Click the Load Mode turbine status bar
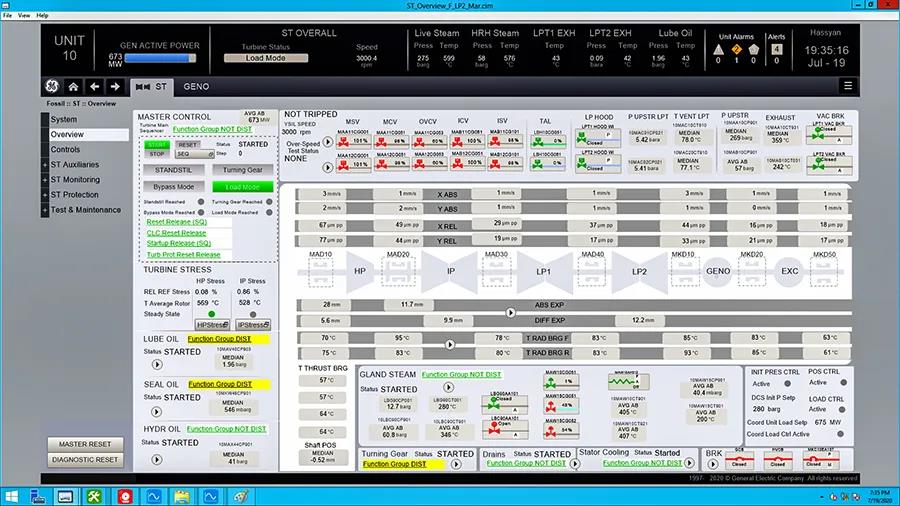 [x=265, y=58]
